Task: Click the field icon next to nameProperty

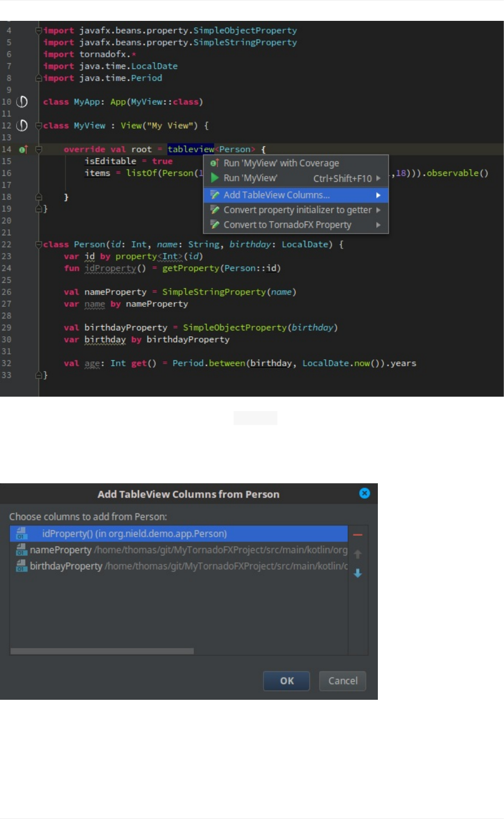Action: [21, 550]
